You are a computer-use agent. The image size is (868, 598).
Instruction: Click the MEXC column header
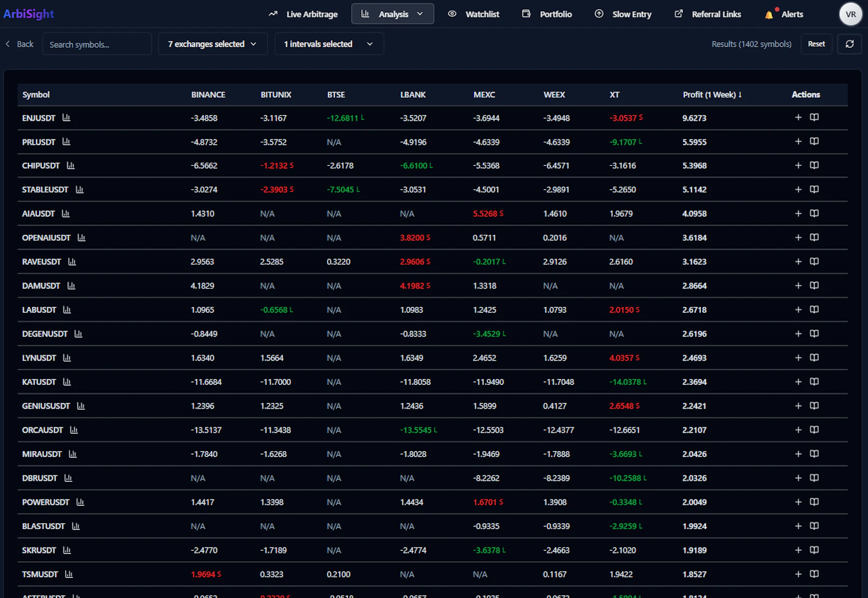(x=484, y=94)
